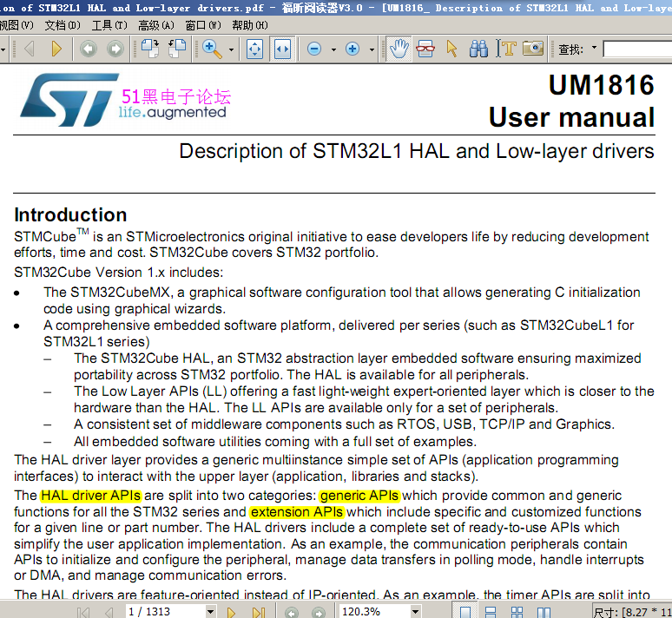Open toolbar overflow arrow at far left
This screenshot has width=672, height=618.
coord(3,49)
